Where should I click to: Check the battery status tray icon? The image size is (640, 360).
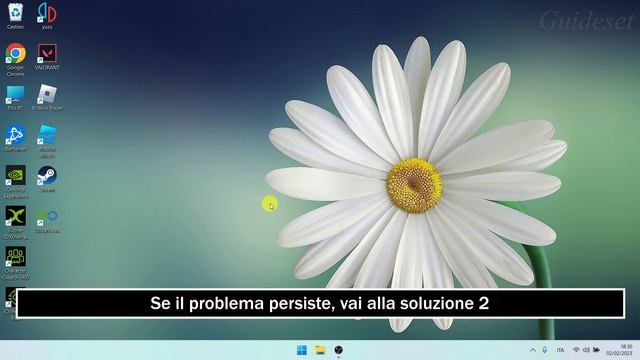tap(596, 350)
